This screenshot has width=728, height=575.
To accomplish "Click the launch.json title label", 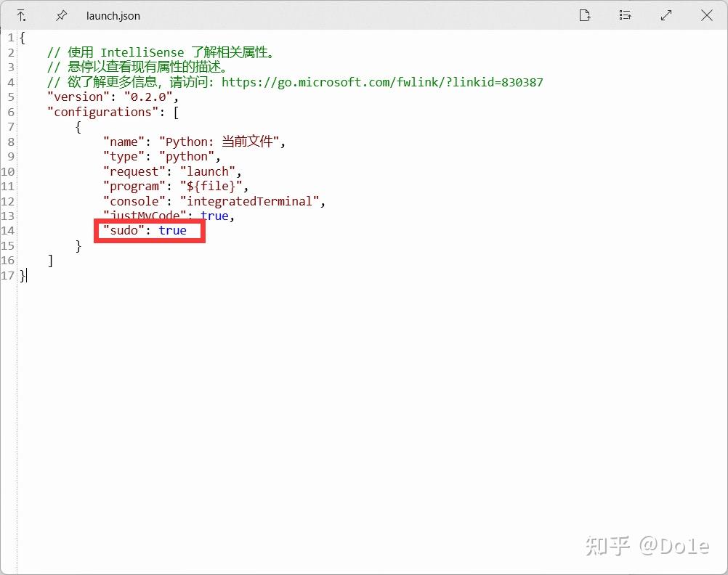I will click(x=113, y=15).
